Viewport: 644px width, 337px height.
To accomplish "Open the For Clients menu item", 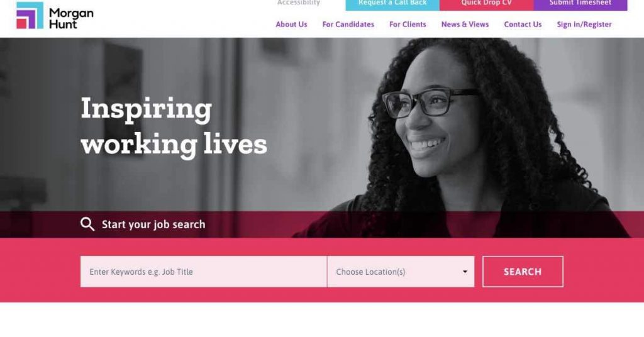I will click(x=408, y=25).
